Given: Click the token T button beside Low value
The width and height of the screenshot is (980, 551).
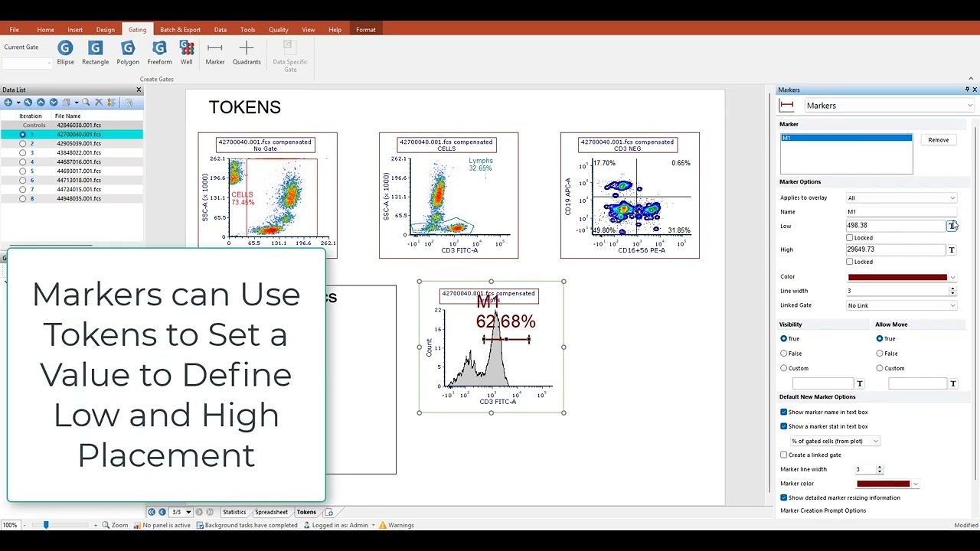Looking at the screenshot, I should (952, 226).
